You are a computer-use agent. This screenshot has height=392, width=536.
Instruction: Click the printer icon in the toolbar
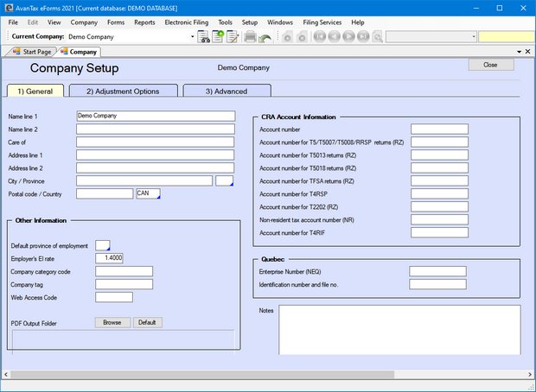[250, 36]
